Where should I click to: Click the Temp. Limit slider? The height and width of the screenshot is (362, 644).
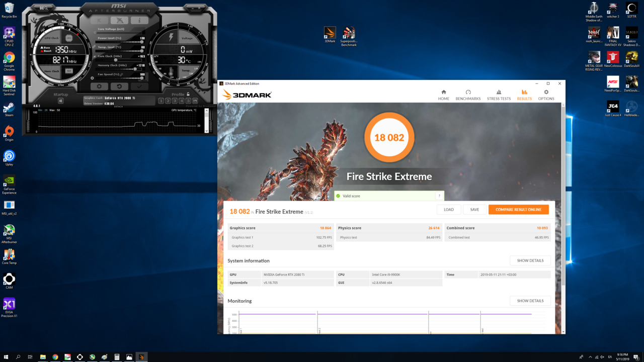coord(120,51)
